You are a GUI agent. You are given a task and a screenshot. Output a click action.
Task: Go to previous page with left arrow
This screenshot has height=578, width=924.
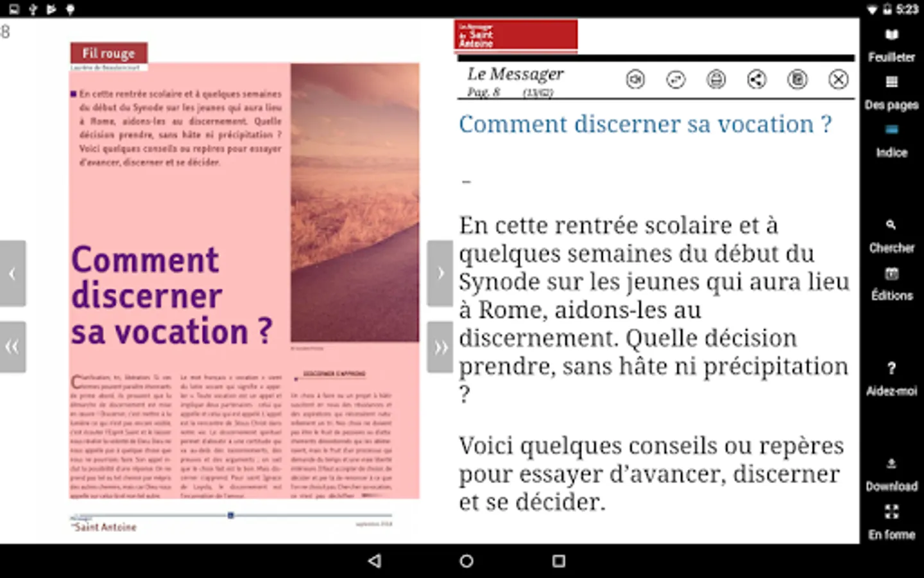click(13, 274)
